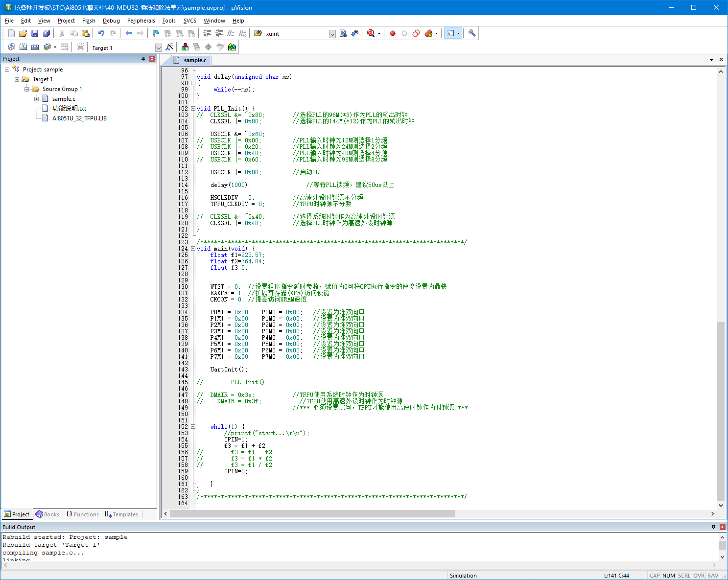Close the Project panel with its red X
The height and width of the screenshot is (580, 728).
pos(152,59)
